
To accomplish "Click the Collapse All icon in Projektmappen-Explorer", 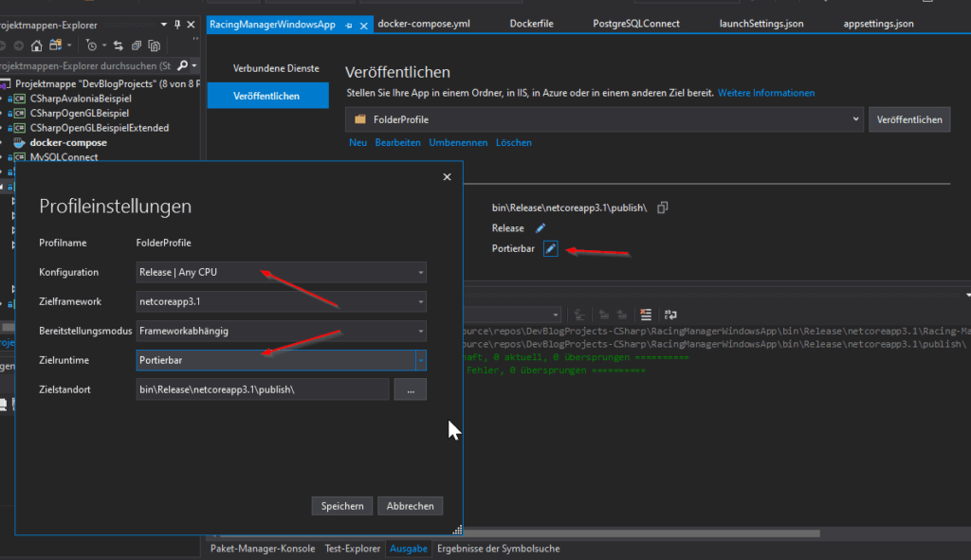I will (x=136, y=45).
